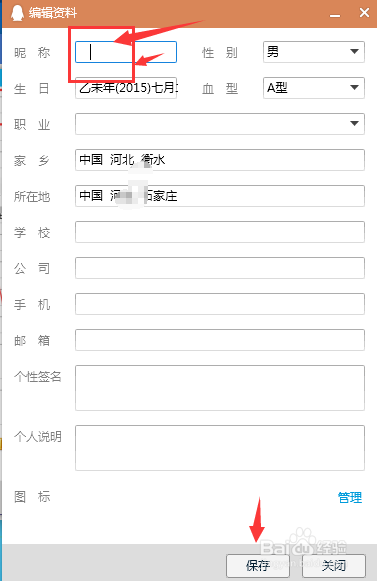Screen dimensions: 377x581
Task: Edit the 所在地 location field
Action: click(x=220, y=196)
